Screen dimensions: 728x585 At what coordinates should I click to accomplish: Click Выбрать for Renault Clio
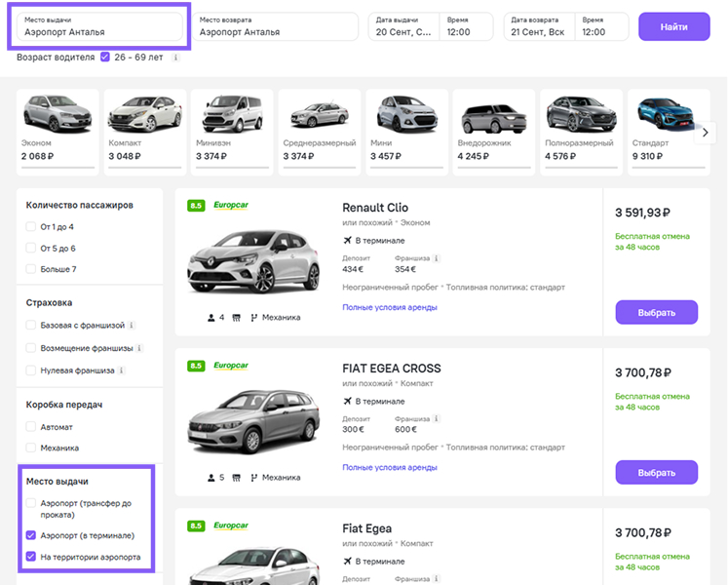click(x=657, y=312)
